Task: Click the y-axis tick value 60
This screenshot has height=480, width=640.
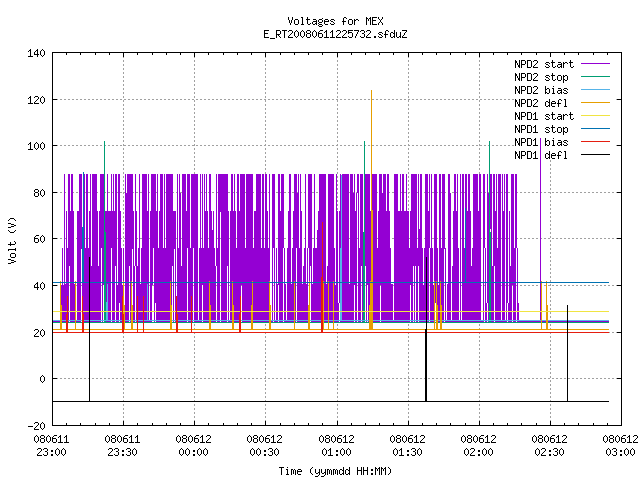Action: pos(40,239)
